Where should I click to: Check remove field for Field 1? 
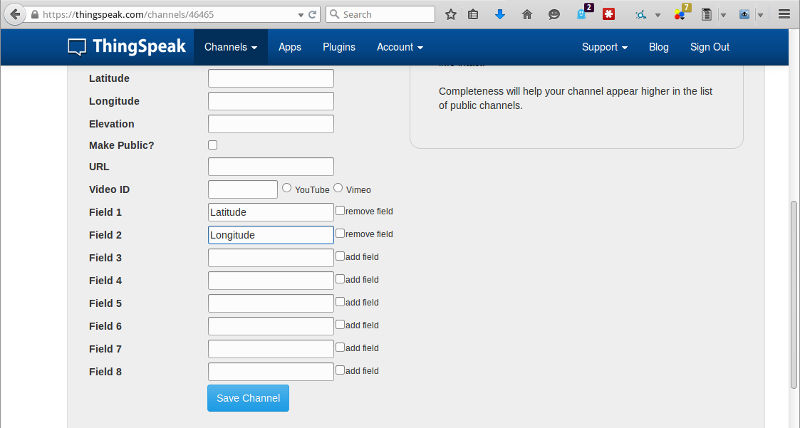coord(340,210)
